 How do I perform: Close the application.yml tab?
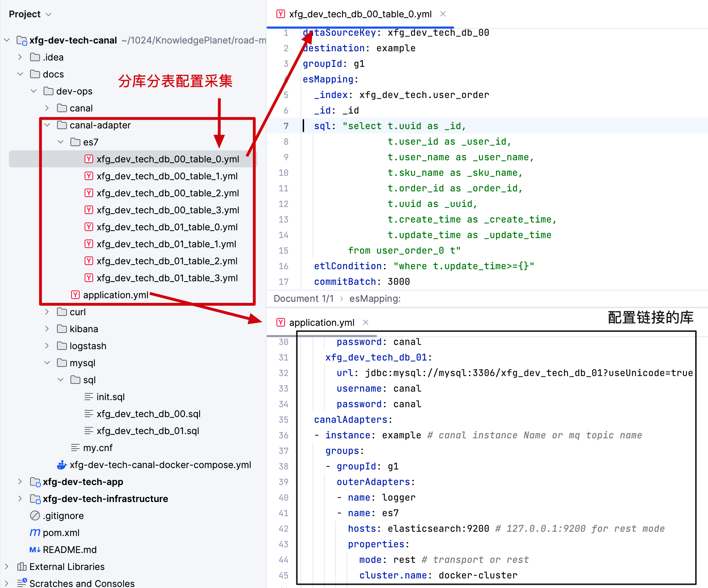coord(366,322)
